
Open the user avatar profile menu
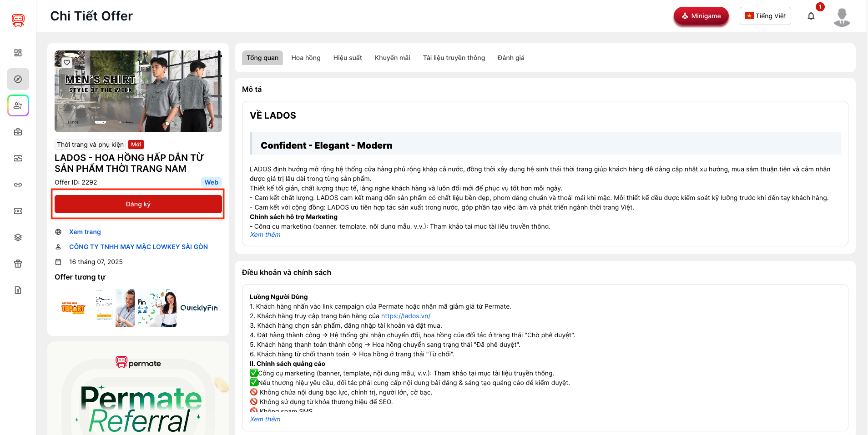tap(842, 17)
